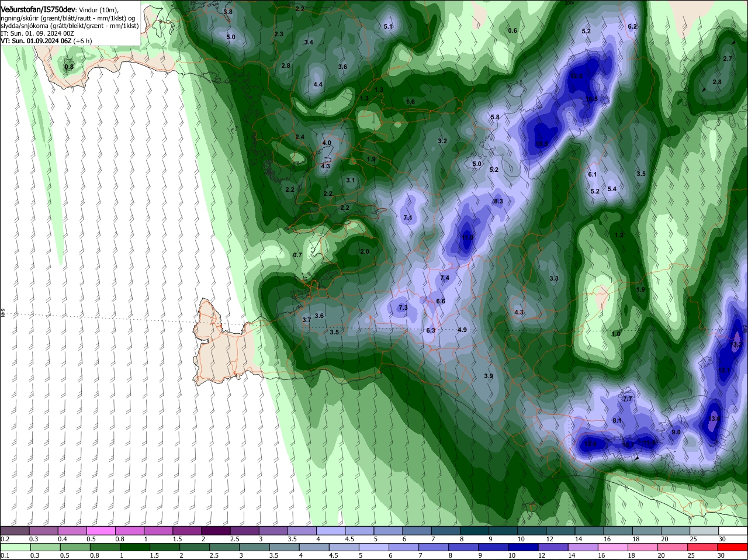Click the 9.0 precipitation value
This screenshot has height=560, width=748.
tap(676, 432)
